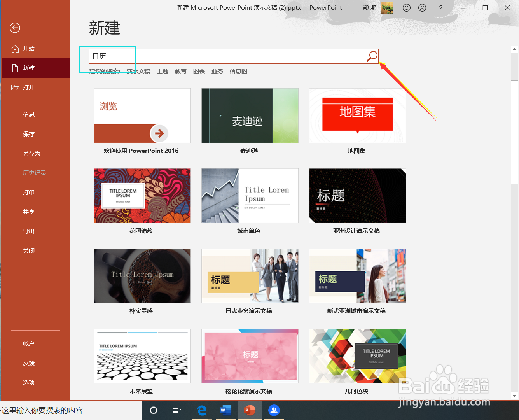The width and height of the screenshot is (519, 420).
Task: Select the 朴实灵感 template thumbnail
Action: (142, 276)
